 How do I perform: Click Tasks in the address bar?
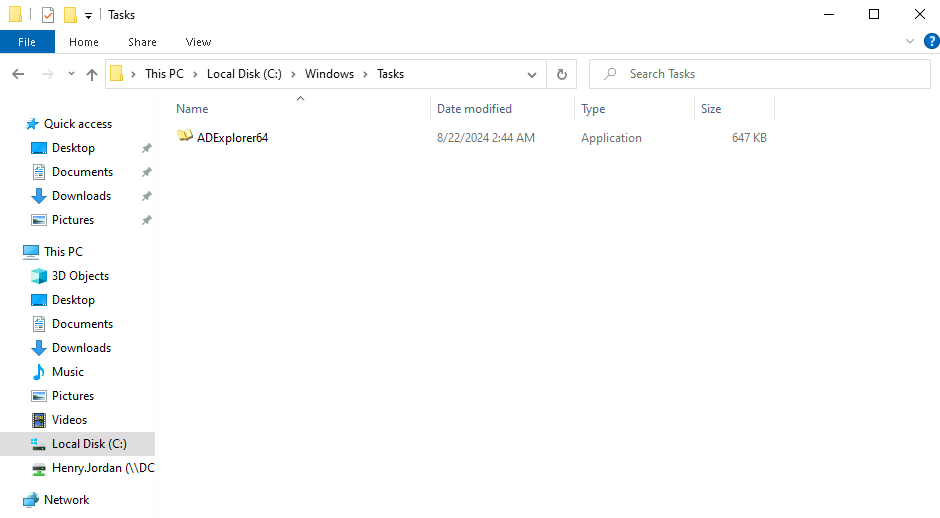pyautogui.click(x=390, y=74)
